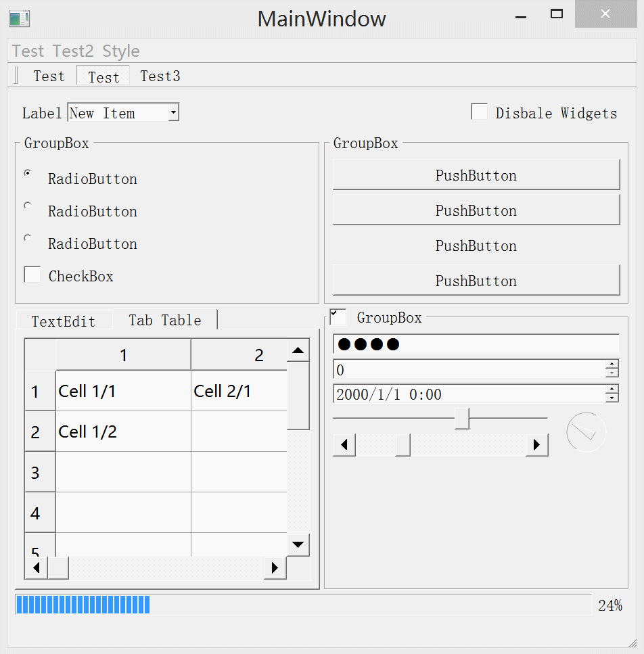Select the third RadioButton
The image size is (644, 654).
(x=28, y=238)
